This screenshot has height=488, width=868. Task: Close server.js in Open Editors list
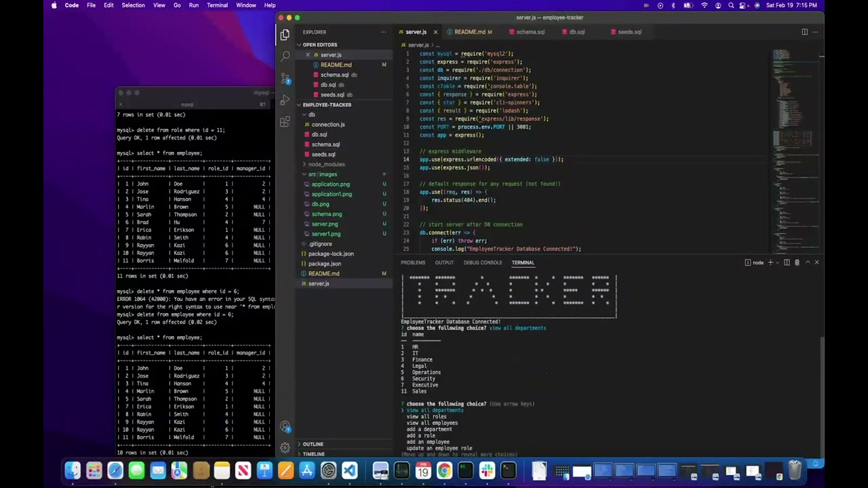click(308, 55)
